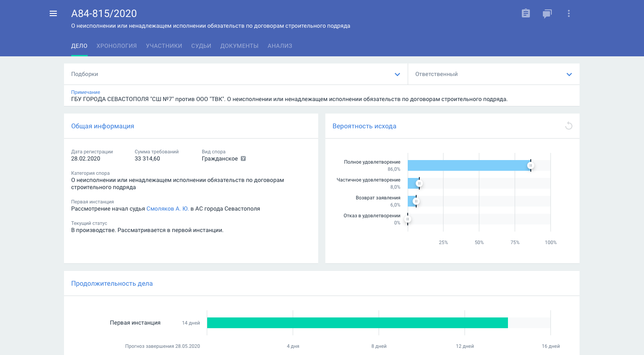The height and width of the screenshot is (355, 644).
Task: Go to the АНАЛИЗ tab
Action: (280, 46)
